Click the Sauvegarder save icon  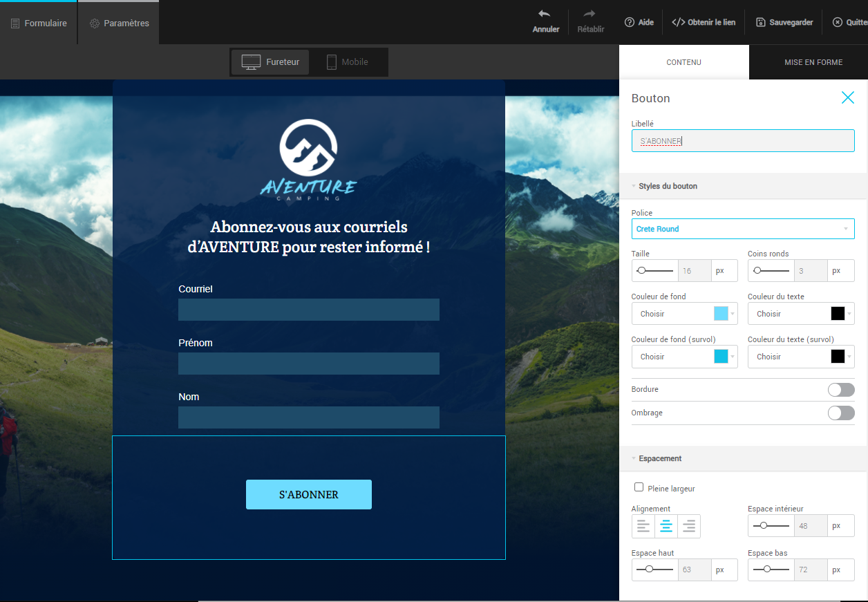[x=761, y=22]
